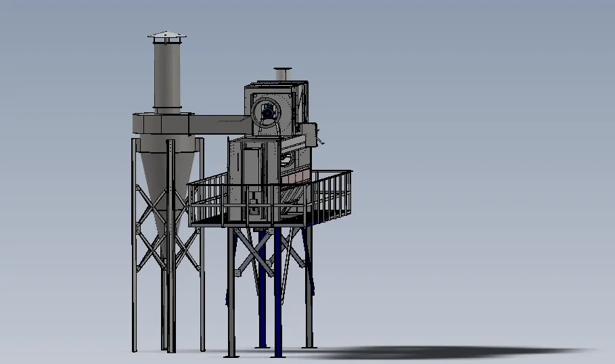The height and width of the screenshot is (364, 615).
Task: Select the tall cylindrical exhaust stack
Action: coord(167,74)
